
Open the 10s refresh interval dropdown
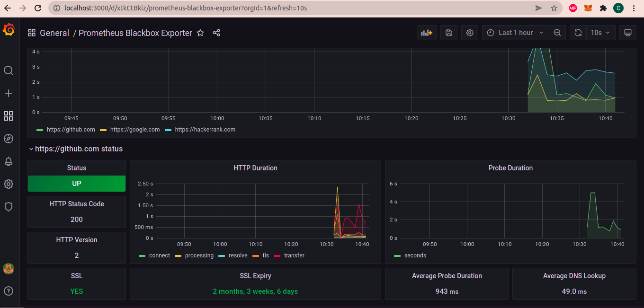[601, 33]
